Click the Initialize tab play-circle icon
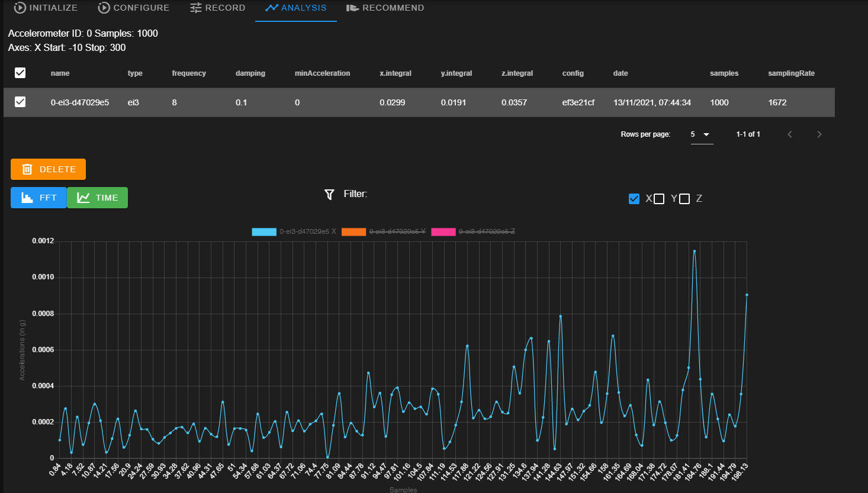This screenshot has width=868, height=493. [20, 8]
